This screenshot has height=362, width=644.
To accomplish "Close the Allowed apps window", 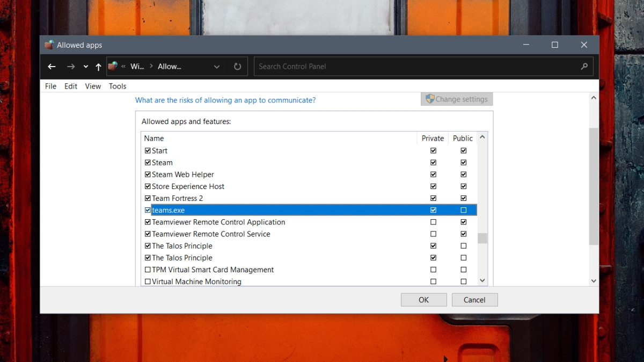I will (x=584, y=45).
